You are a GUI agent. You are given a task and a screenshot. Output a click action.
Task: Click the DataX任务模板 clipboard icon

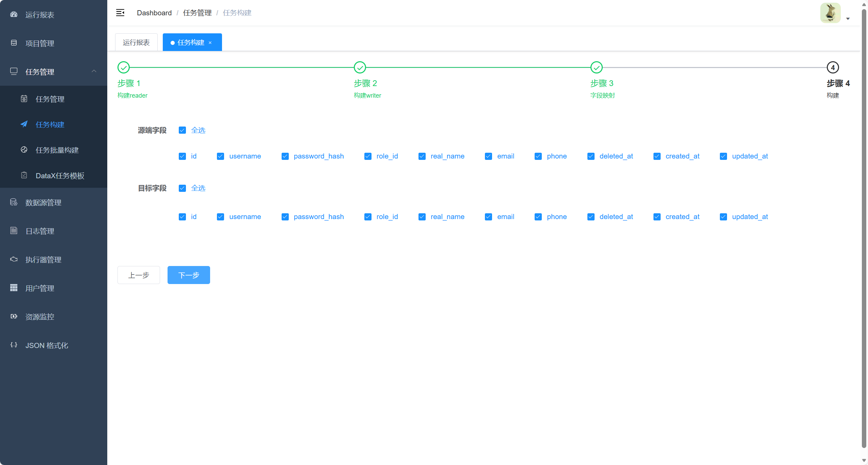pos(24,175)
